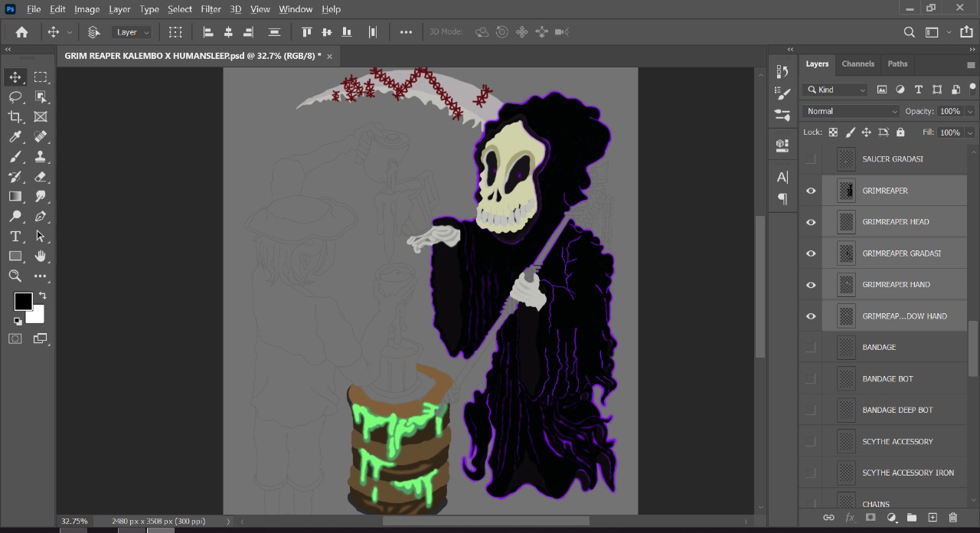This screenshot has height=533, width=980.
Task: Switch to the Channels tab
Action: pyautogui.click(x=857, y=64)
